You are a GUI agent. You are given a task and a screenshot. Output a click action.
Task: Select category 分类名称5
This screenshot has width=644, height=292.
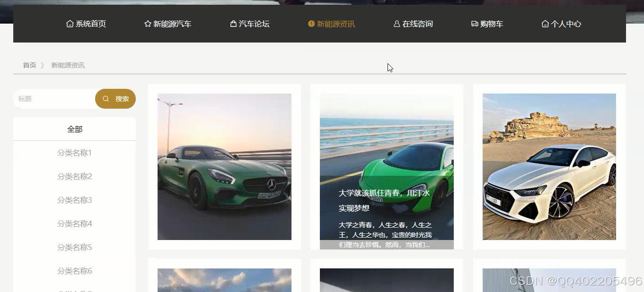[x=75, y=247]
